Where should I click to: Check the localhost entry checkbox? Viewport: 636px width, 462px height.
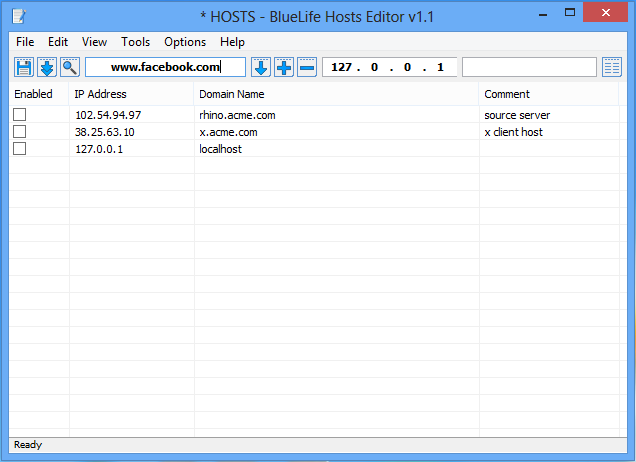click(19, 149)
